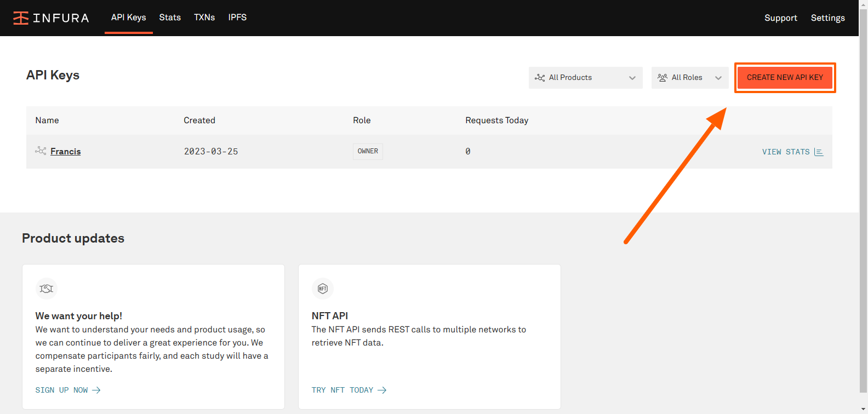Click the NFT hexagon icon

point(323,289)
